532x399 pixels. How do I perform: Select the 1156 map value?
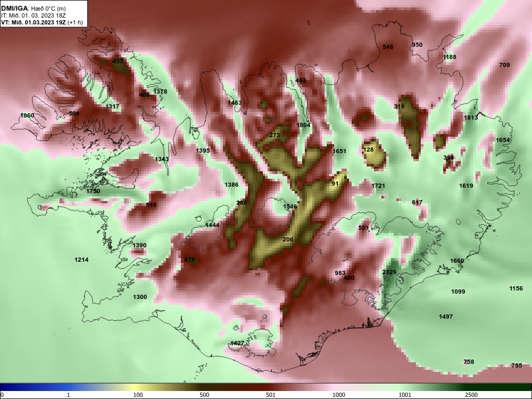(x=516, y=289)
